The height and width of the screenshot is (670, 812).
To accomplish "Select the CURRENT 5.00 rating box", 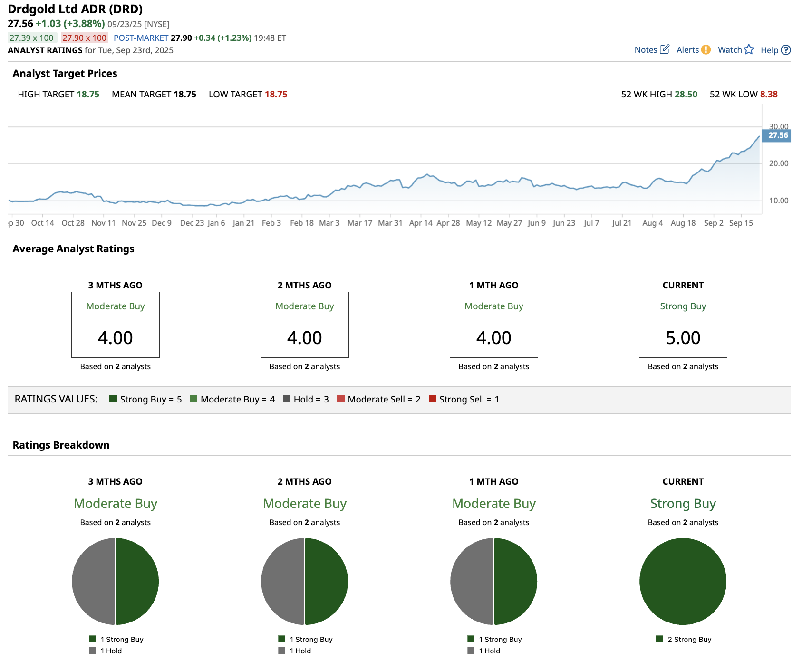I will [683, 325].
